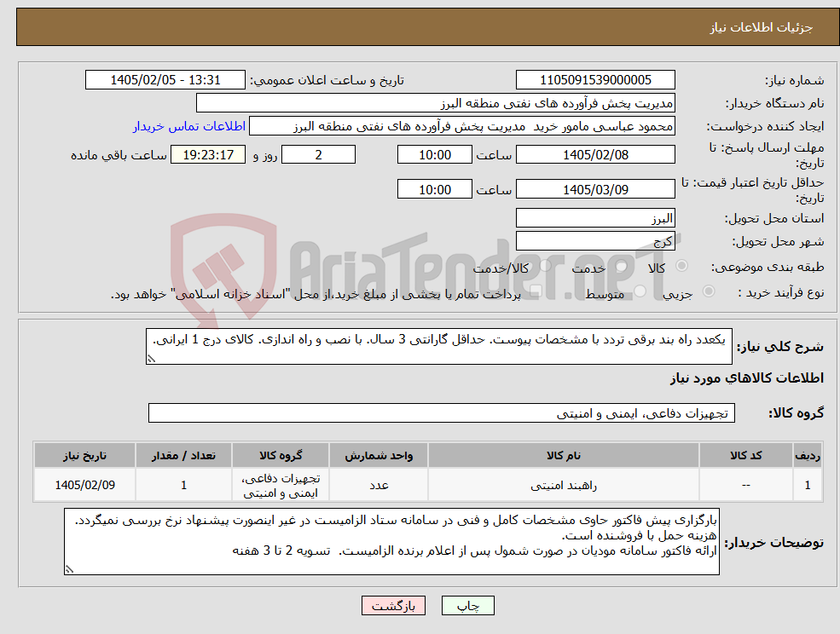Screen dimensions: 840x634
Task: Click the delivery province field البرز
Action: (595, 218)
